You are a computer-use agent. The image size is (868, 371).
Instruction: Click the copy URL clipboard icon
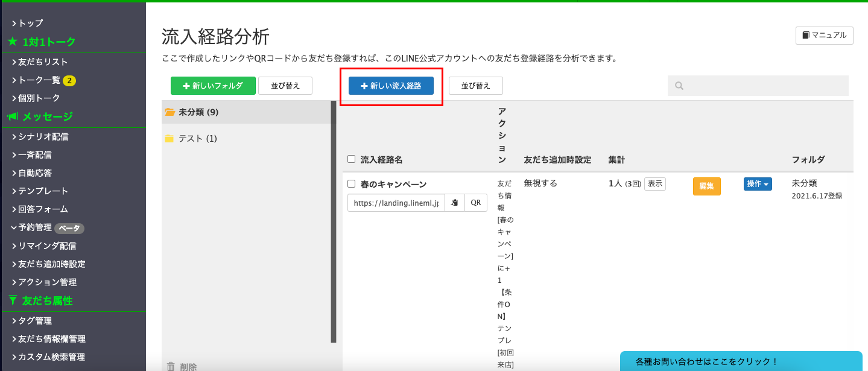[x=454, y=203]
